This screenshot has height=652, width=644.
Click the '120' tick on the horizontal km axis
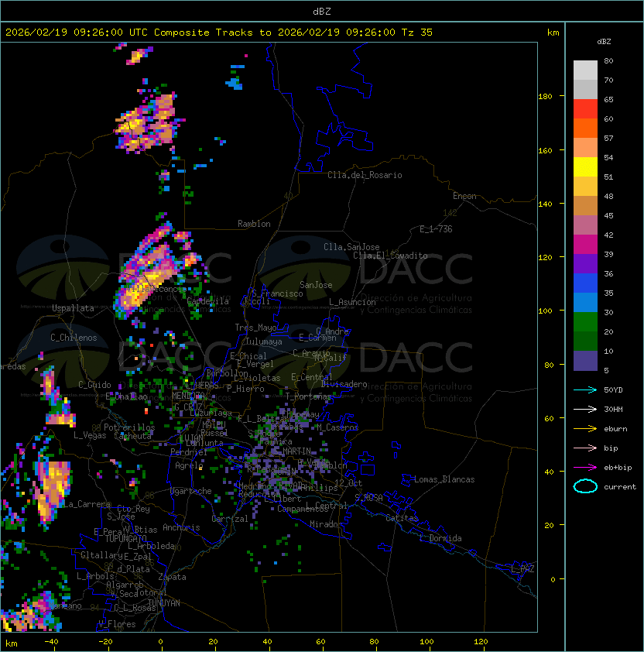coord(481,642)
